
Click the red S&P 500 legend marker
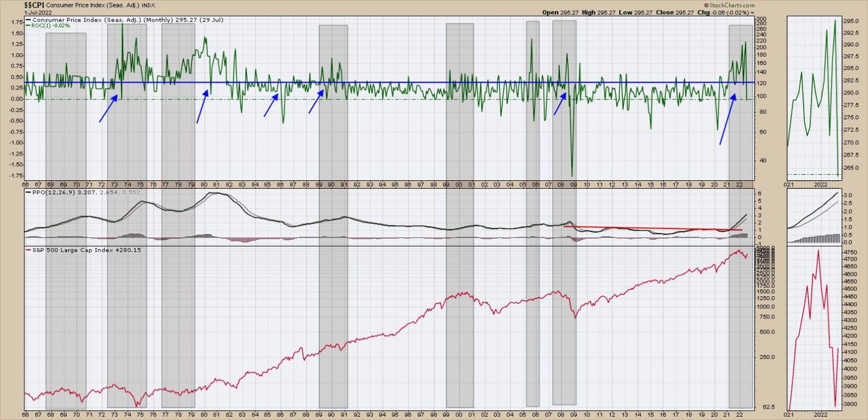point(28,250)
